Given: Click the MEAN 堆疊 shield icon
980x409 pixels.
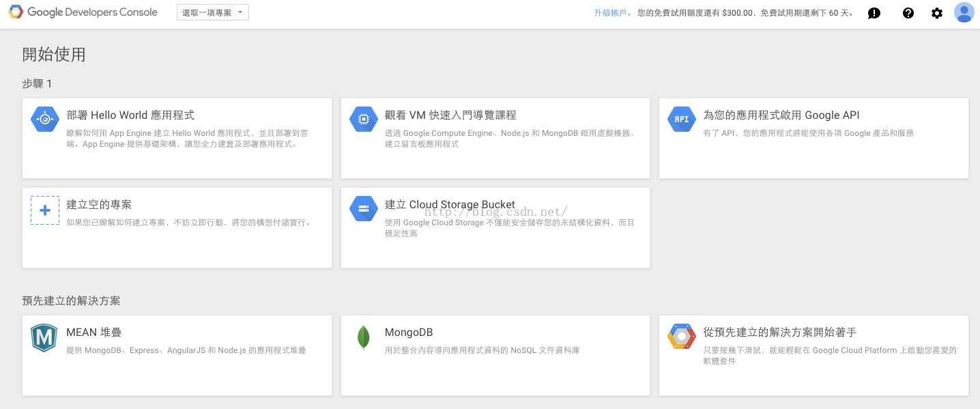Looking at the screenshot, I should click(x=43, y=337).
